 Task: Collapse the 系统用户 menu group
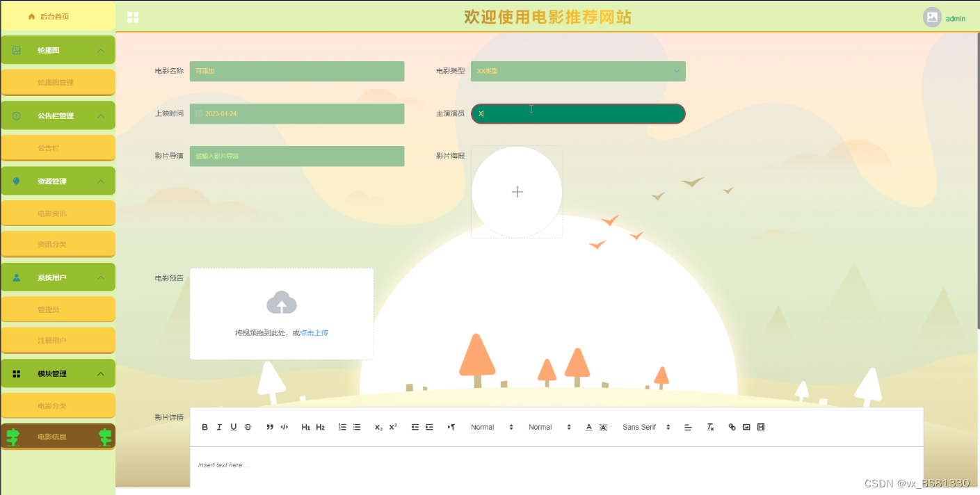pyautogui.click(x=58, y=277)
